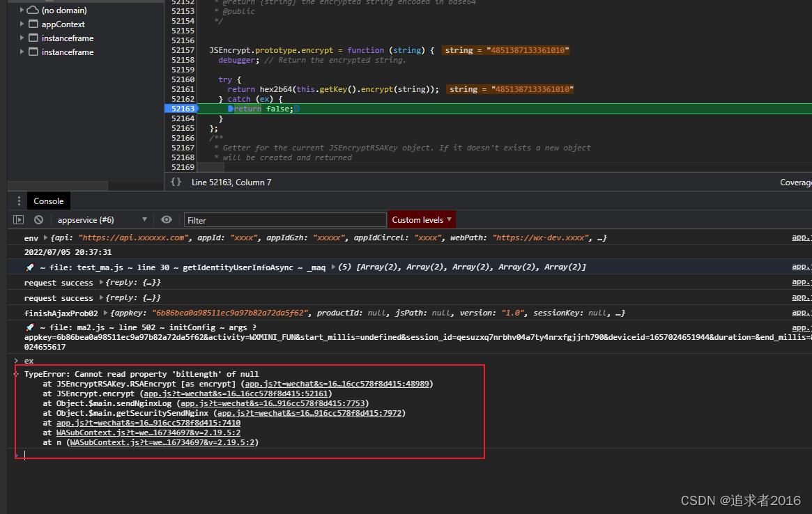Expand the finishAjaxProb02 object
The width and height of the screenshot is (812, 514).
tap(106, 313)
